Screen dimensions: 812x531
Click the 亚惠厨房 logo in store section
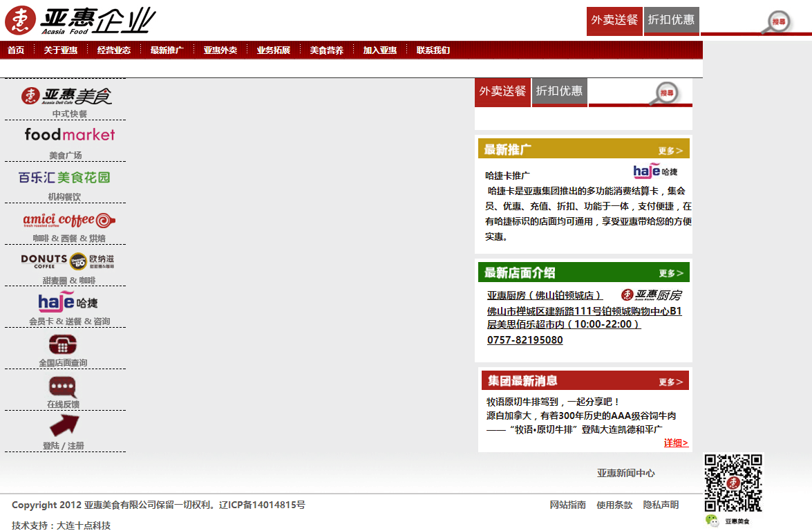(652, 295)
